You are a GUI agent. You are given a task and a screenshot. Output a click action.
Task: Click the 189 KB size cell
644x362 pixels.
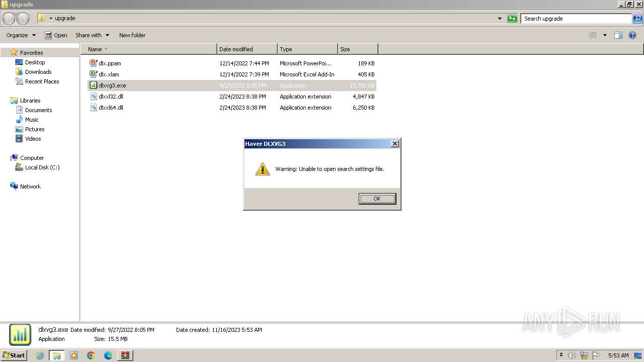point(366,63)
